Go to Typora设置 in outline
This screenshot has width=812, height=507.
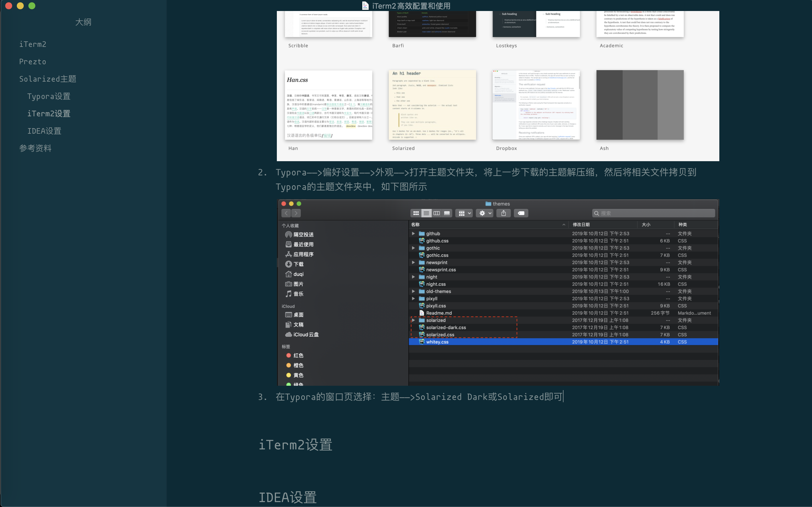click(x=49, y=97)
